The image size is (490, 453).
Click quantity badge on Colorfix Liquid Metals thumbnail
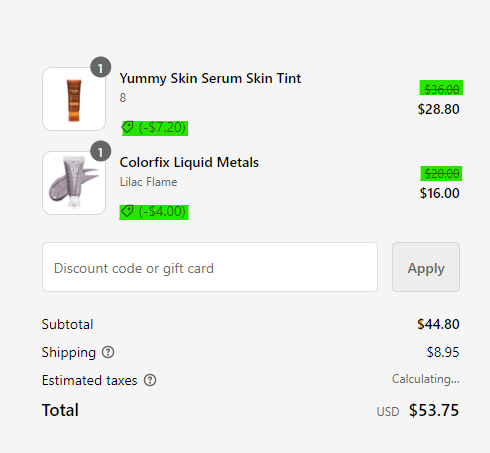point(100,151)
